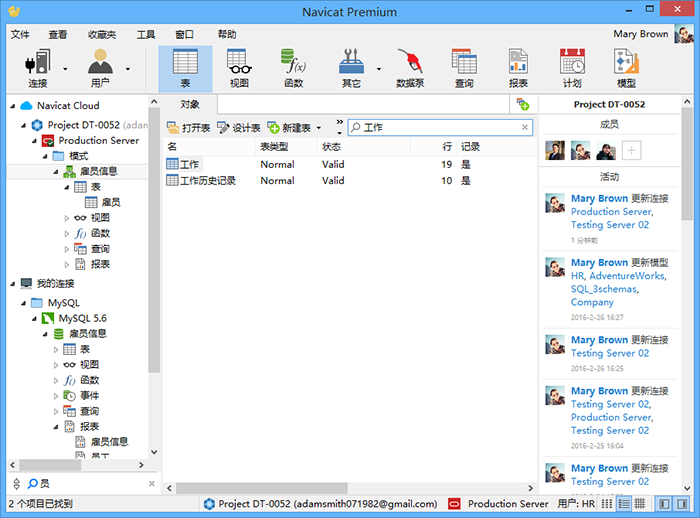The width and height of the screenshot is (700, 518).
Task: Open the 窗口 menu
Action: (x=184, y=34)
